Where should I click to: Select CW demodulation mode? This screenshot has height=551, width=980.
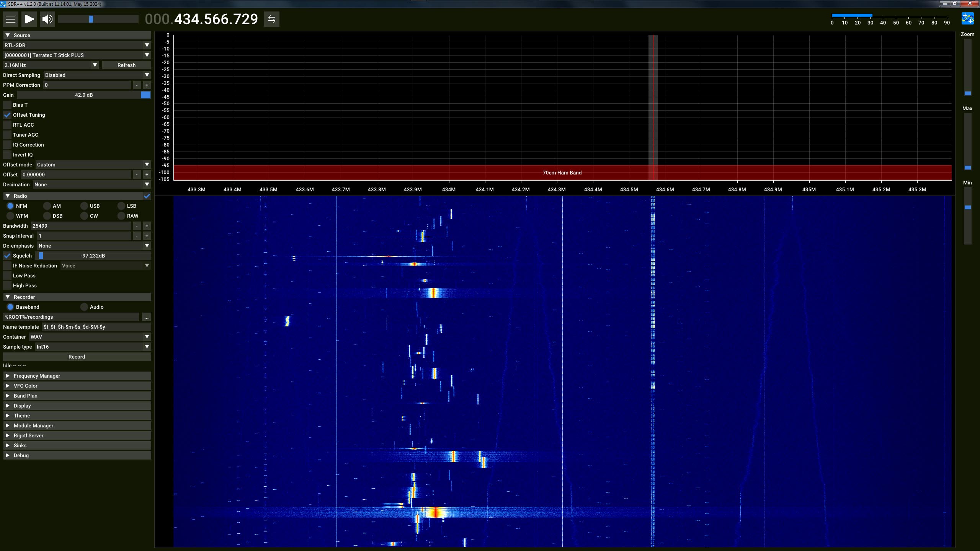click(84, 216)
